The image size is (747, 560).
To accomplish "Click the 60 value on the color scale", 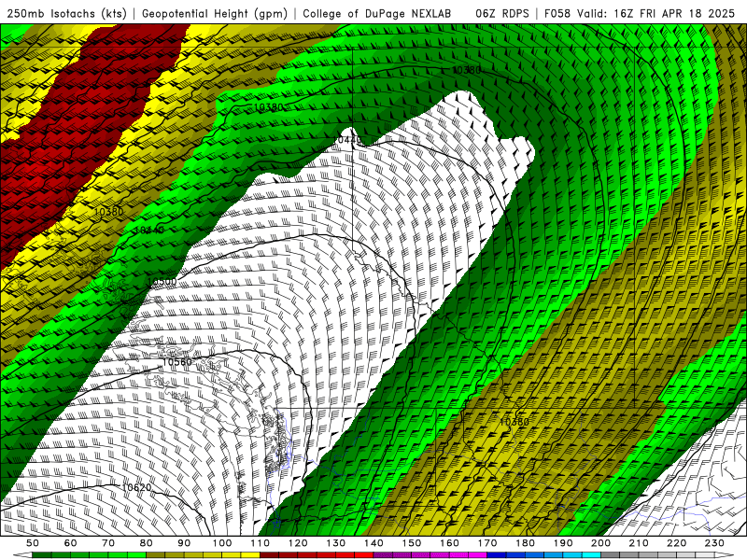I will [71, 543].
